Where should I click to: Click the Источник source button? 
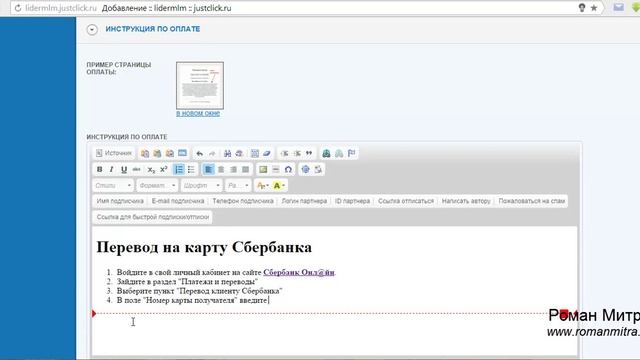(113, 153)
